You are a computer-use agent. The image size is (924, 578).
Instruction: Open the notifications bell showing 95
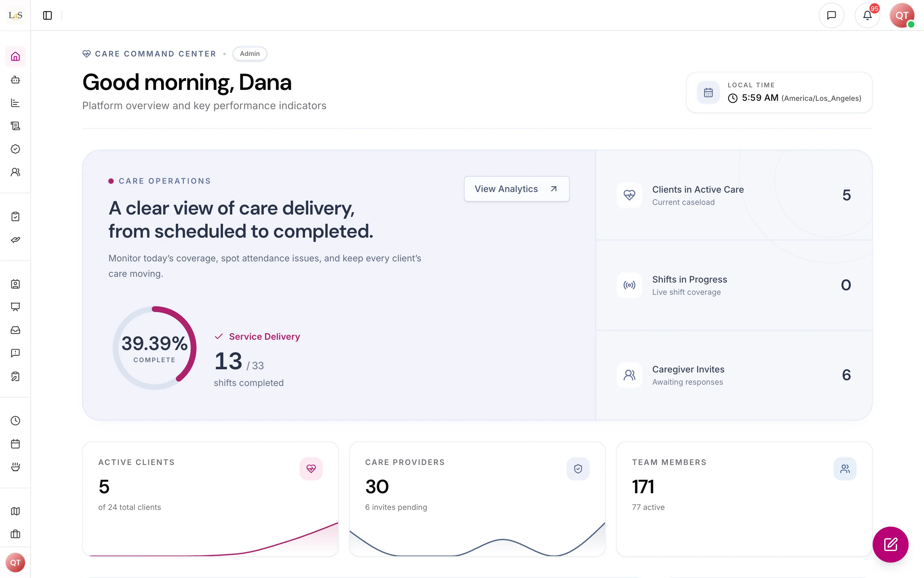[x=868, y=15]
